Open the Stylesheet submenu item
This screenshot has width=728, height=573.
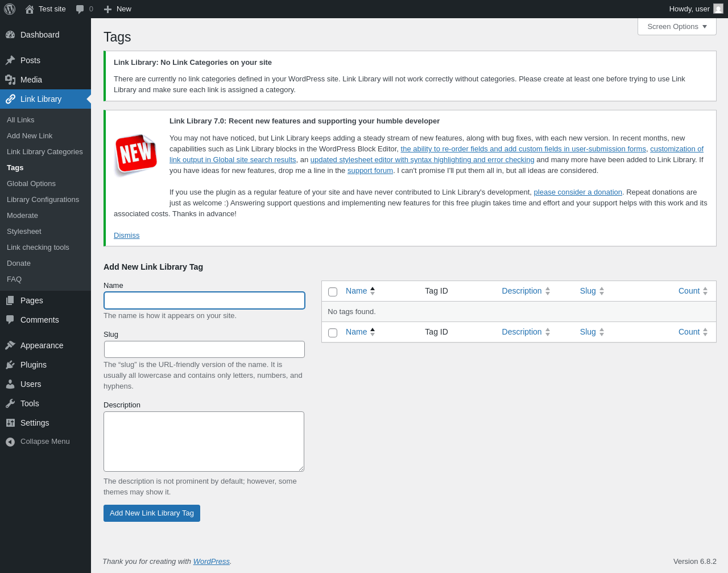coord(24,232)
